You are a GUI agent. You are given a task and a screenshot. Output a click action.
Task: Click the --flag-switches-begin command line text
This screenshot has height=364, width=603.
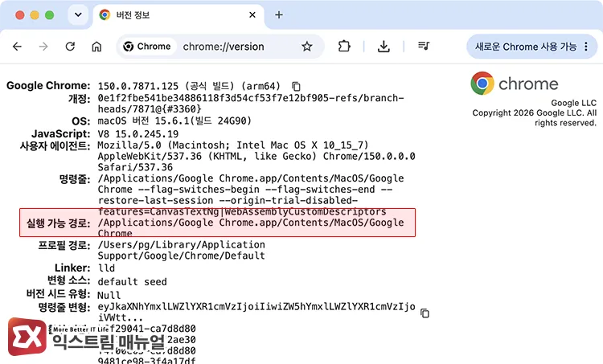point(199,189)
